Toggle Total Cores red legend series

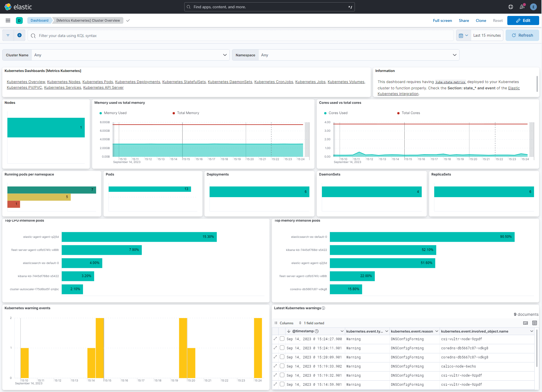[x=408, y=113]
